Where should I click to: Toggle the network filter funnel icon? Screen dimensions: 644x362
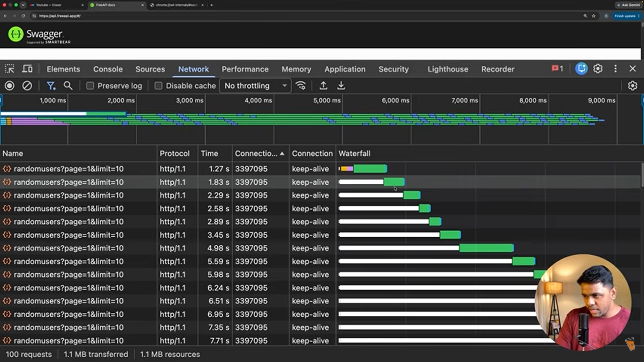tap(51, 86)
